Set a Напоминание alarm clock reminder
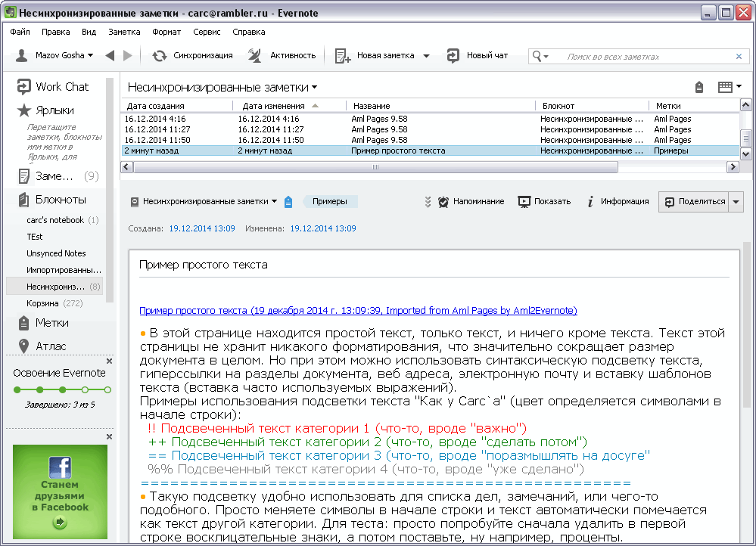The height and width of the screenshot is (546, 756). (x=443, y=202)
